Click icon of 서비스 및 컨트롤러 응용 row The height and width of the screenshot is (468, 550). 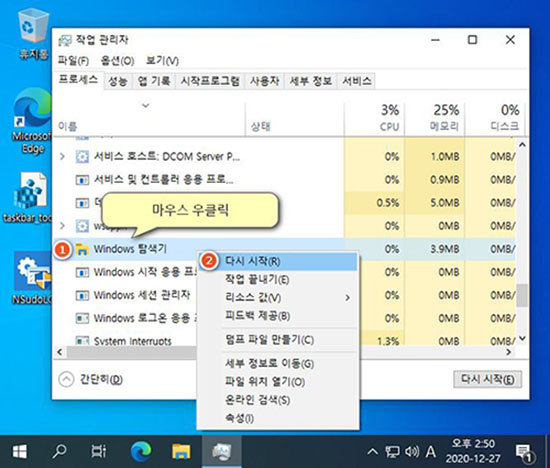pos(82,180)
